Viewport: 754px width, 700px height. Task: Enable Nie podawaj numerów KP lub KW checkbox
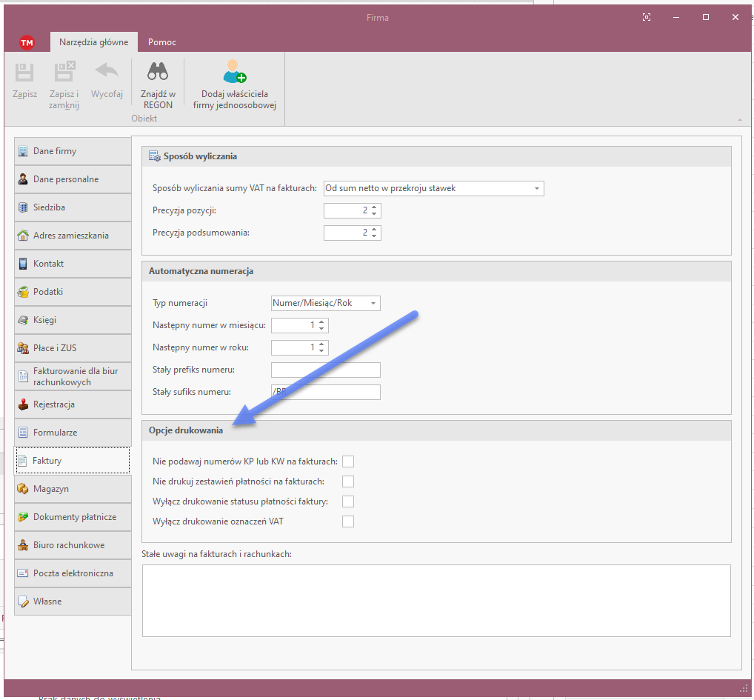(x=348, y=461)
